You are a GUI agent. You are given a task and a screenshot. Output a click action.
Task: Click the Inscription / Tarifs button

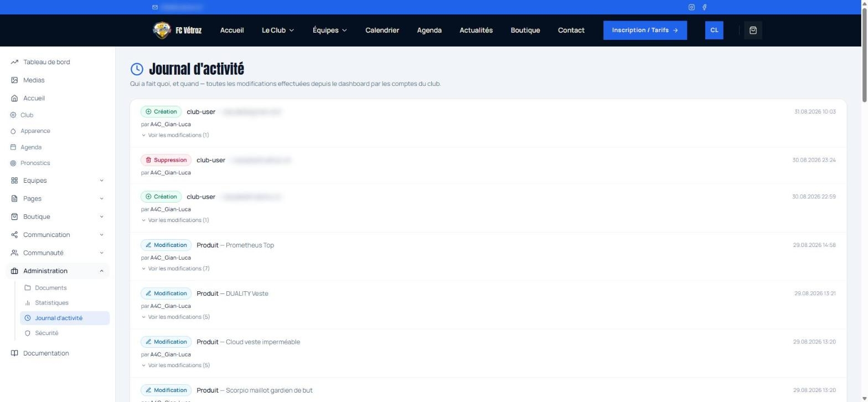(x=645, y=30)
